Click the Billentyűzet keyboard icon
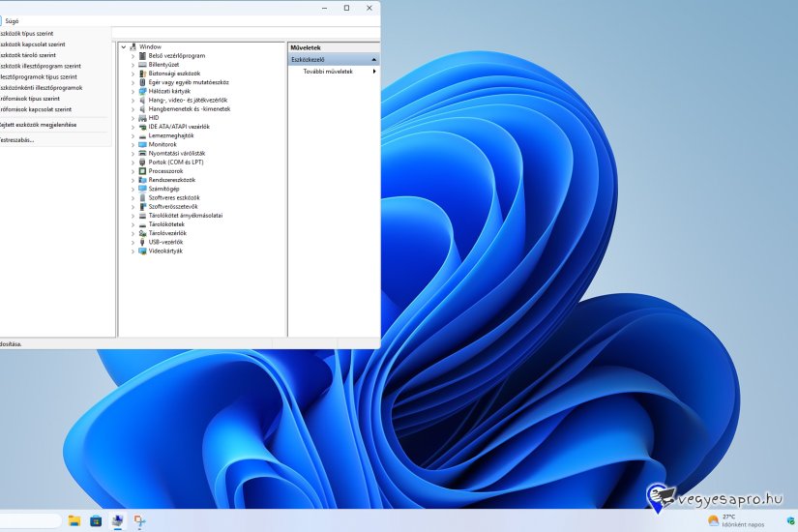 click(x=143, y=65)
